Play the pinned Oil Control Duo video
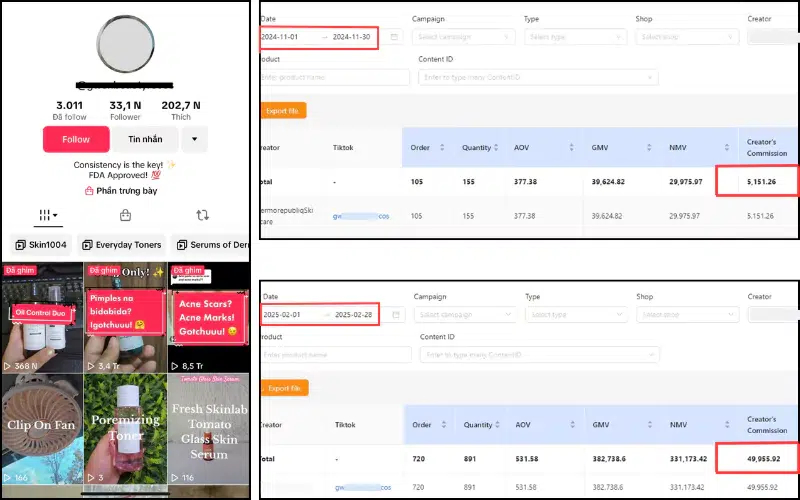This screenshot has width=800, height=500. (x=42, y=317)
